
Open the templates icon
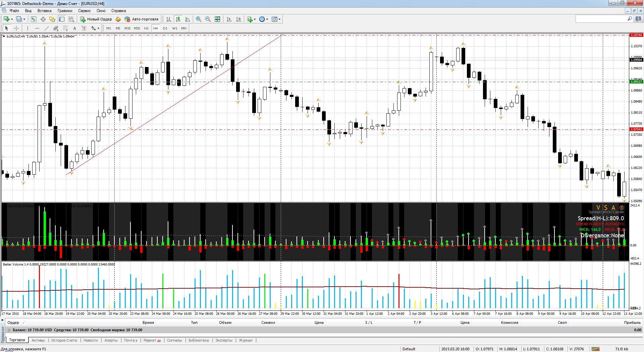click(274, 19)
